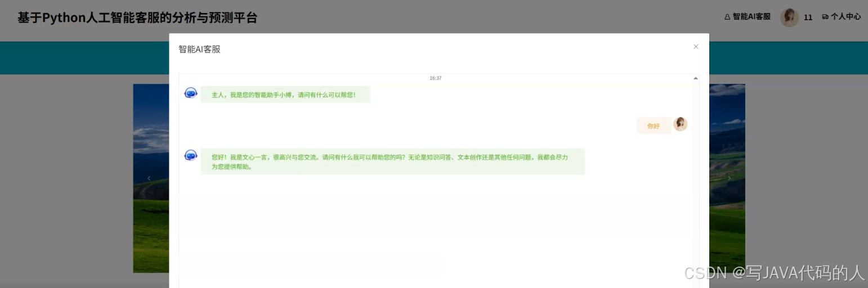Screen dimensions: 868x288
Task: Open 智能AI客服 link in header
Action: (x=747, y=17)
